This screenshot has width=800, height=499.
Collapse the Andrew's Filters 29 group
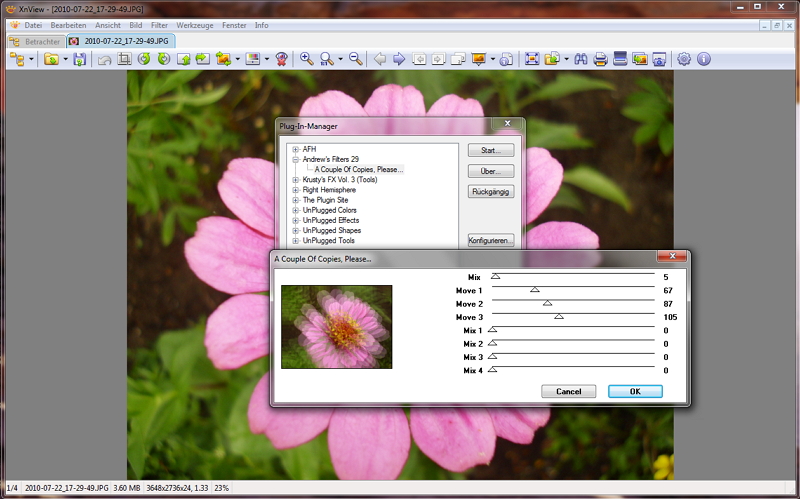click(x=296, y=159)
